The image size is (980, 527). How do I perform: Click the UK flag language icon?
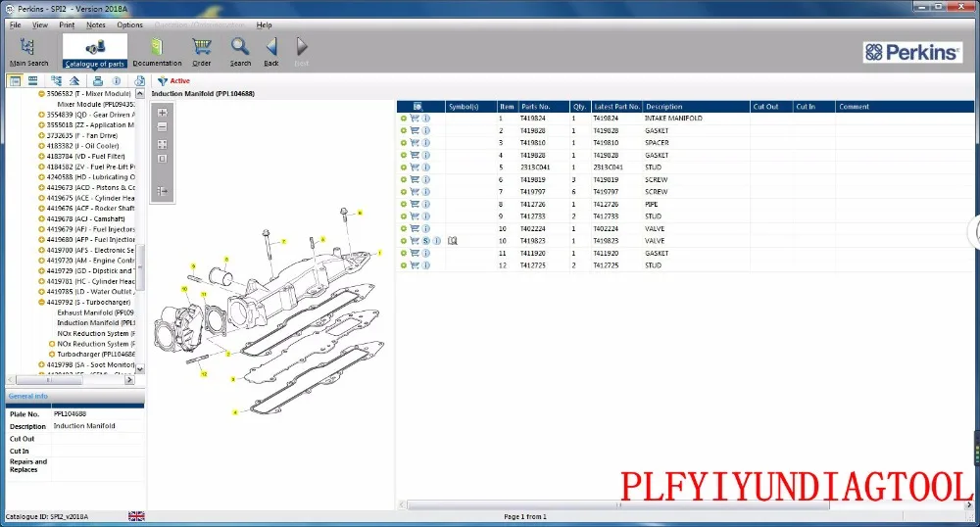(x=136, y=516)
